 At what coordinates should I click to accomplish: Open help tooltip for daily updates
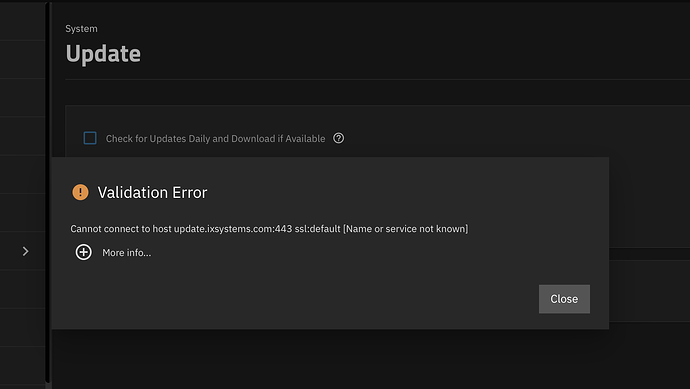(338, 138)
